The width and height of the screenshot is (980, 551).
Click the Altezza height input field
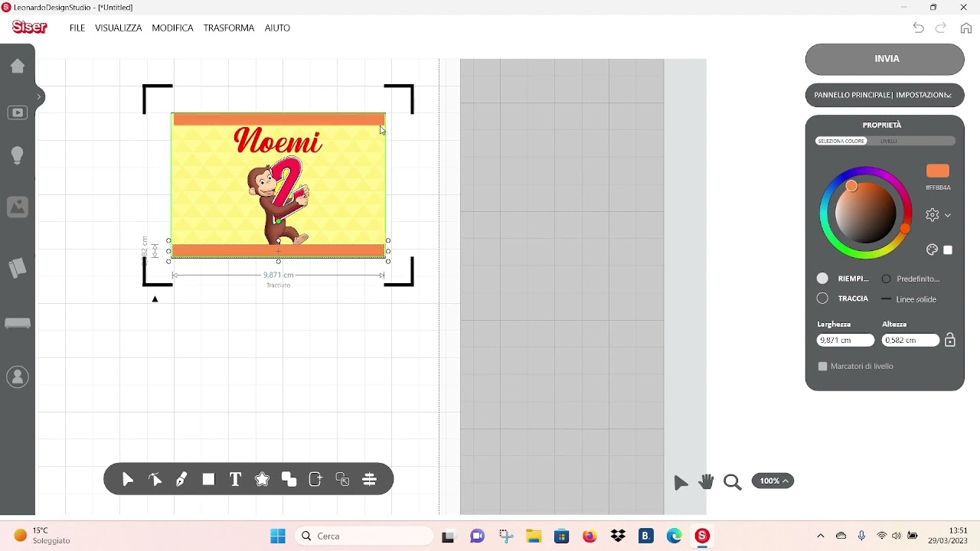[911, 341]
